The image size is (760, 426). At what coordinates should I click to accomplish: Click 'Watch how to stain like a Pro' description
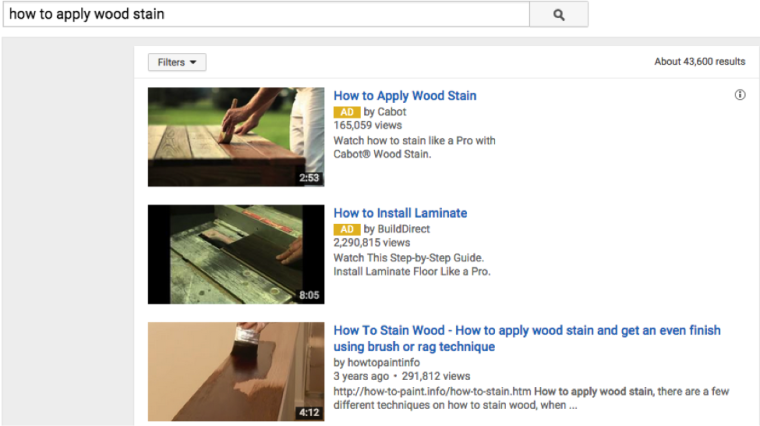click(414, 147)
